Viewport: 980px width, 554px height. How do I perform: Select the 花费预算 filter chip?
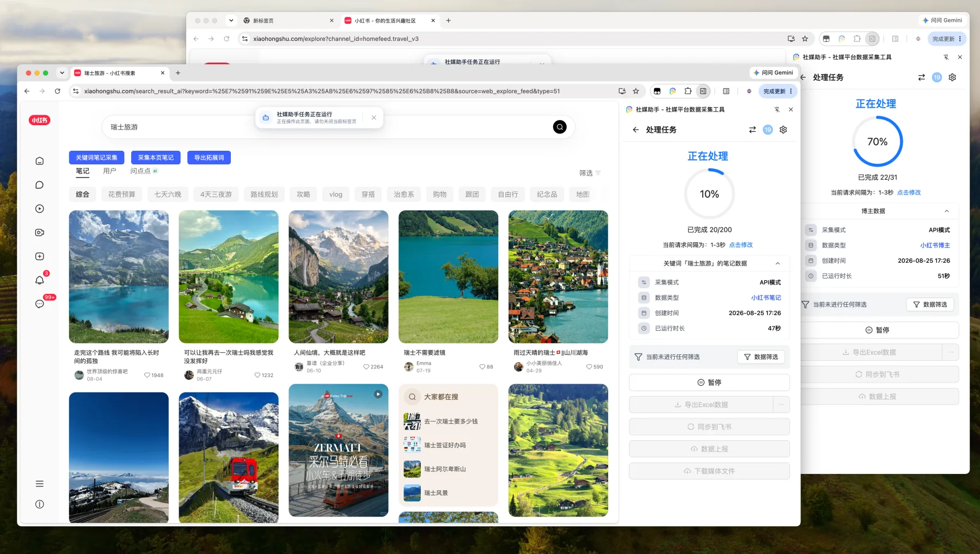click(x=121, y=194)
